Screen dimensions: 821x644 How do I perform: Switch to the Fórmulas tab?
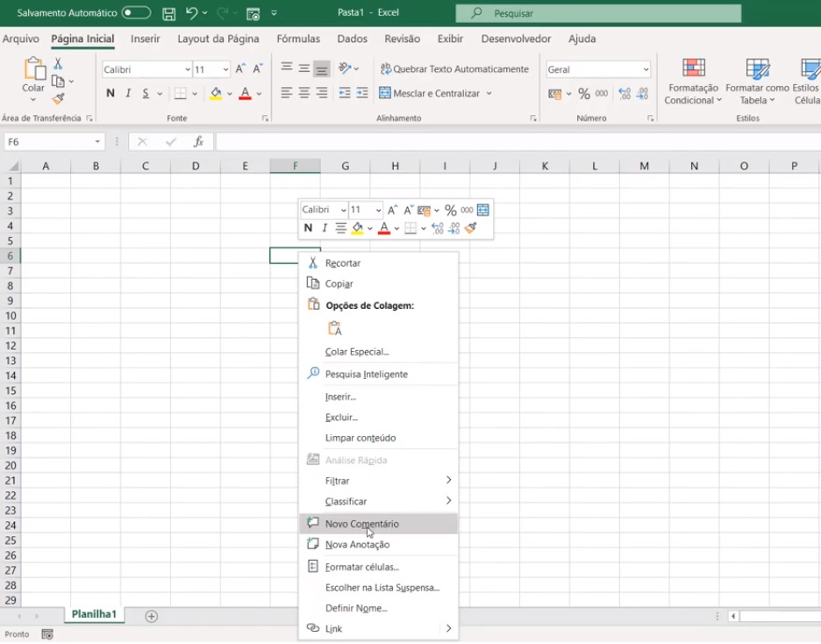coord(298,39)
